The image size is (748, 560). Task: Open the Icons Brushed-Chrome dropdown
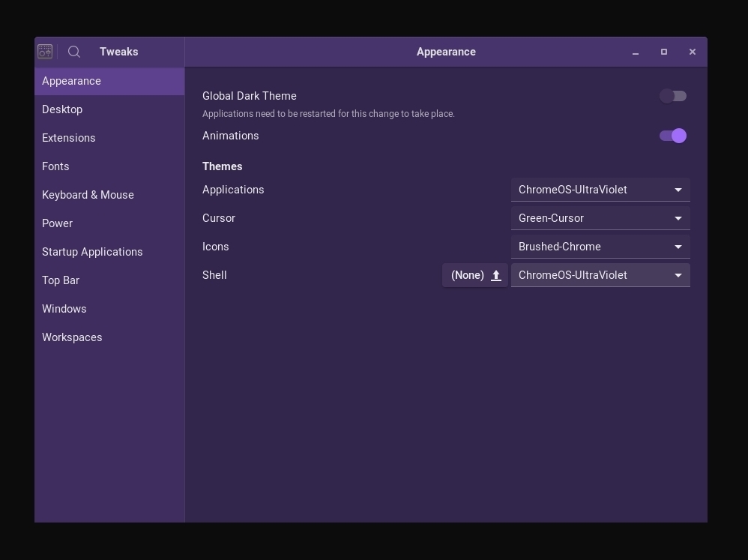[600, 247]
